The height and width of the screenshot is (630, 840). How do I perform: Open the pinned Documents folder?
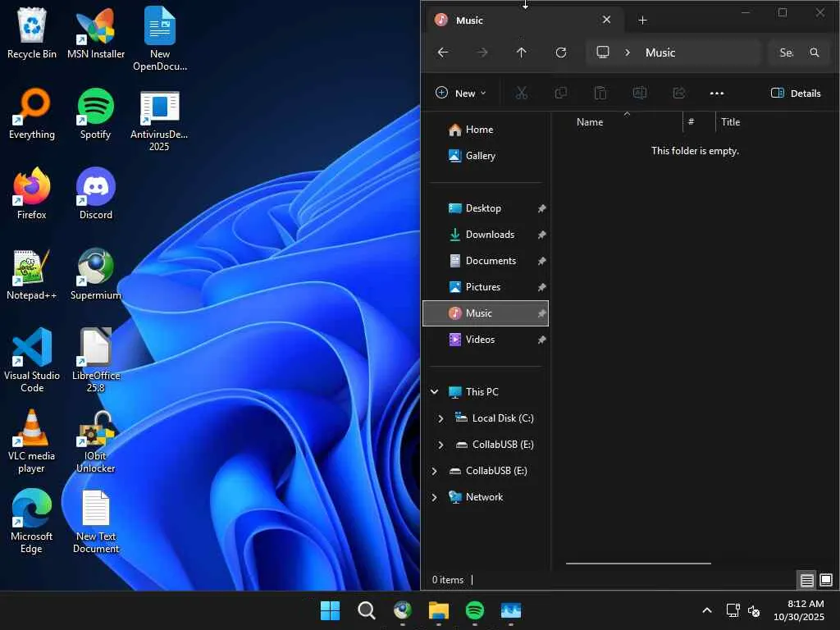[486, 261]
